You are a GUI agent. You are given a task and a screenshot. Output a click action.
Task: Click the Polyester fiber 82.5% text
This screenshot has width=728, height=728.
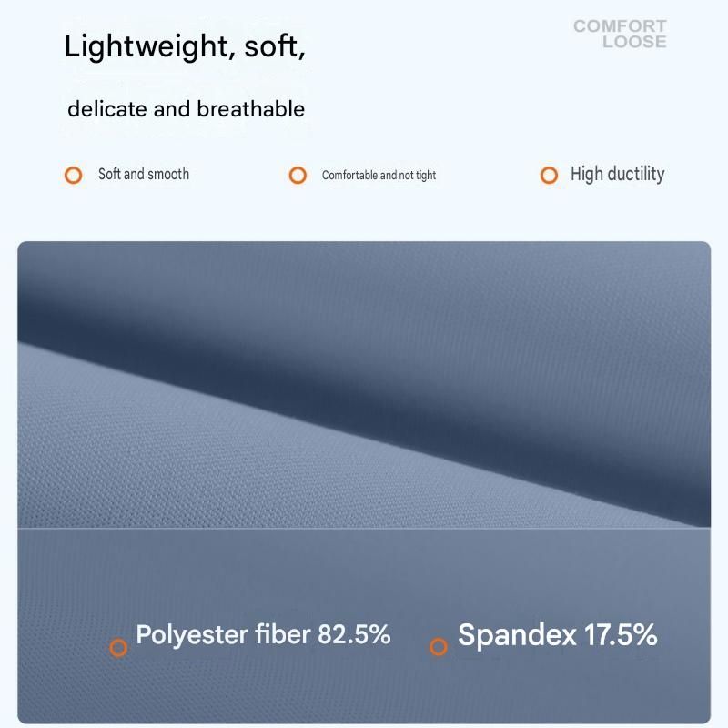[263, 635]
